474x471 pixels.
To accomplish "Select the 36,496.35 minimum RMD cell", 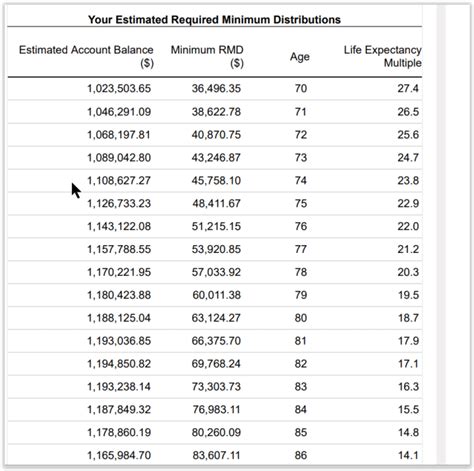I will click(216, 89).
